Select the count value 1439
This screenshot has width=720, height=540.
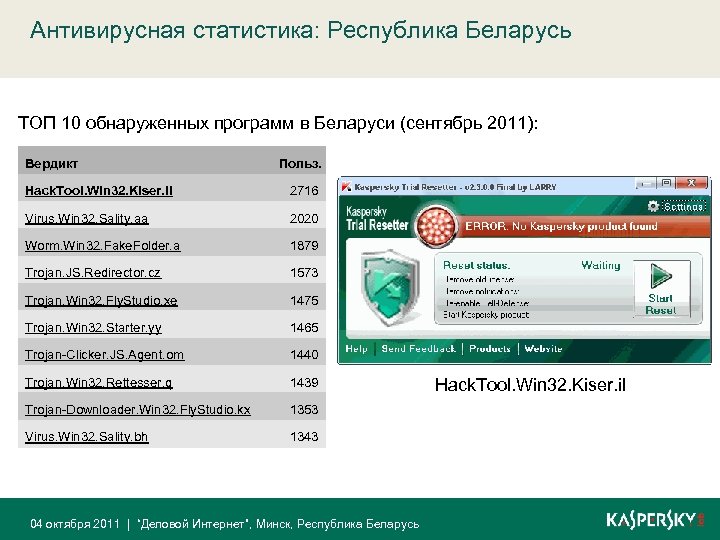point(304,382)
